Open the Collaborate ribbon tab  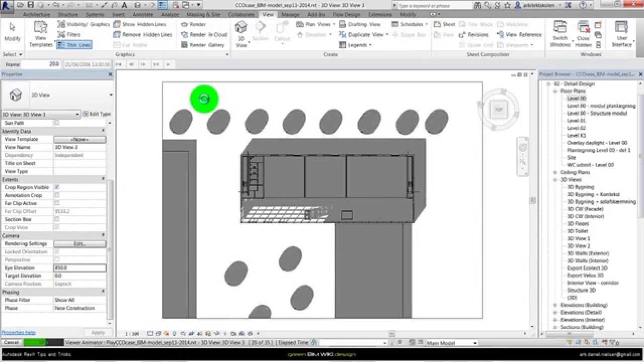point(242,15)
